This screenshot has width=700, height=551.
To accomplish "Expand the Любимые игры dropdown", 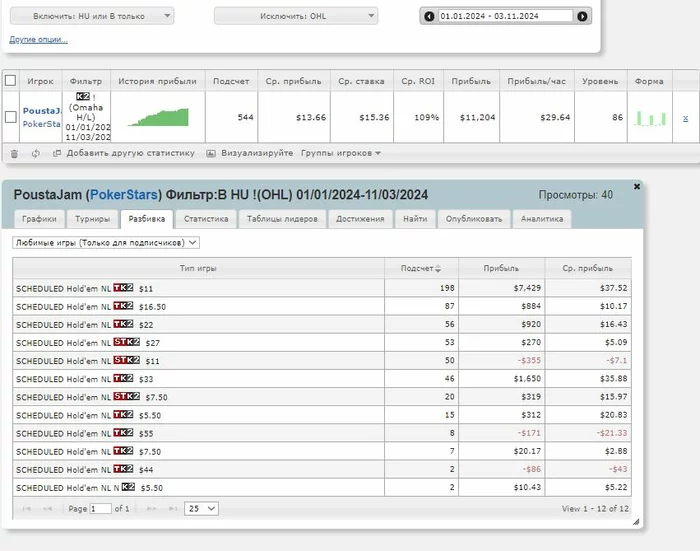I will coord(106,242).
